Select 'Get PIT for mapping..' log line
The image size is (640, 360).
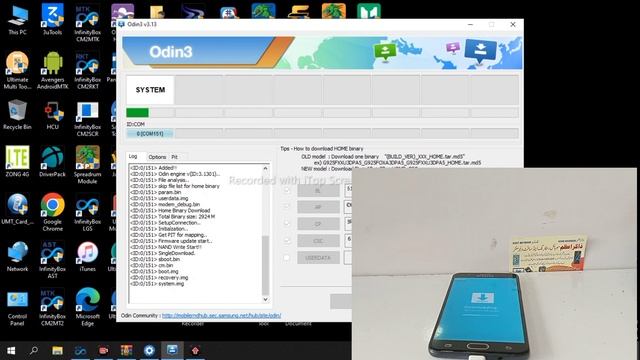(169, 235)
